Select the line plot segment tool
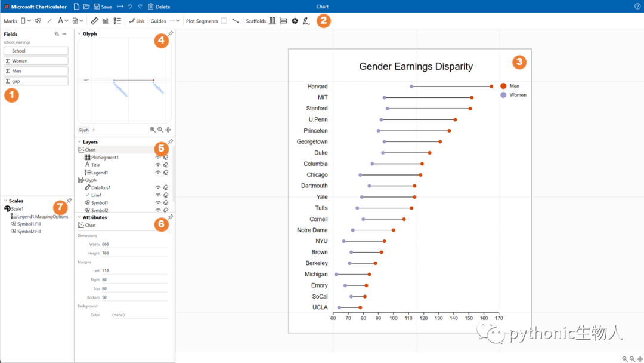This screenshot has height=363, width=644. (x=236, y=21)
